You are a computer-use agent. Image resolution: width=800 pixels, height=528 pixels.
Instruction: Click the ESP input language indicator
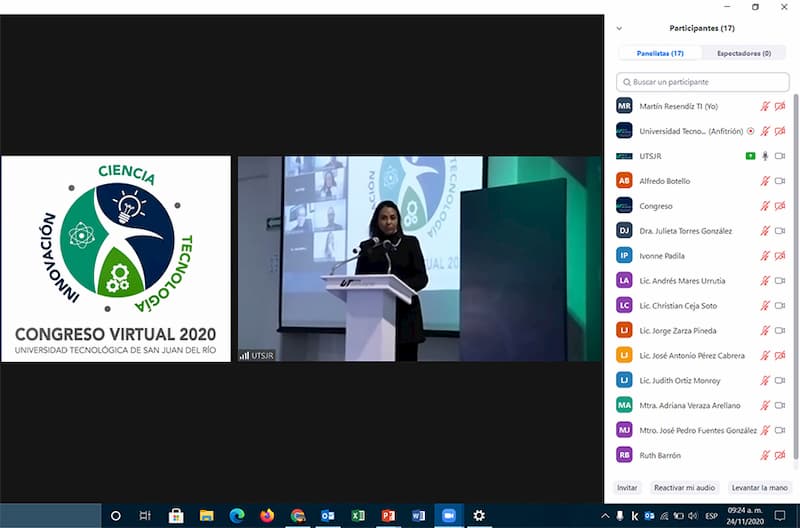711,516
